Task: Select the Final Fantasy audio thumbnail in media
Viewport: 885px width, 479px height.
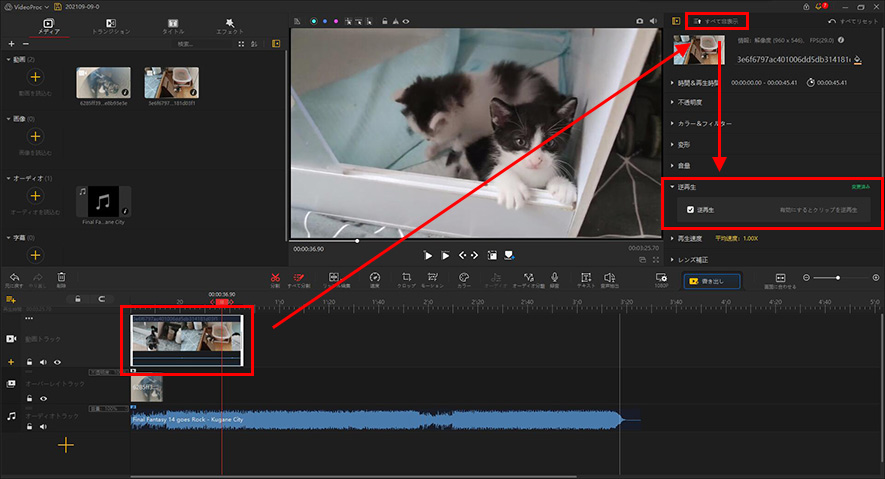Action: (x=104, y=202)
